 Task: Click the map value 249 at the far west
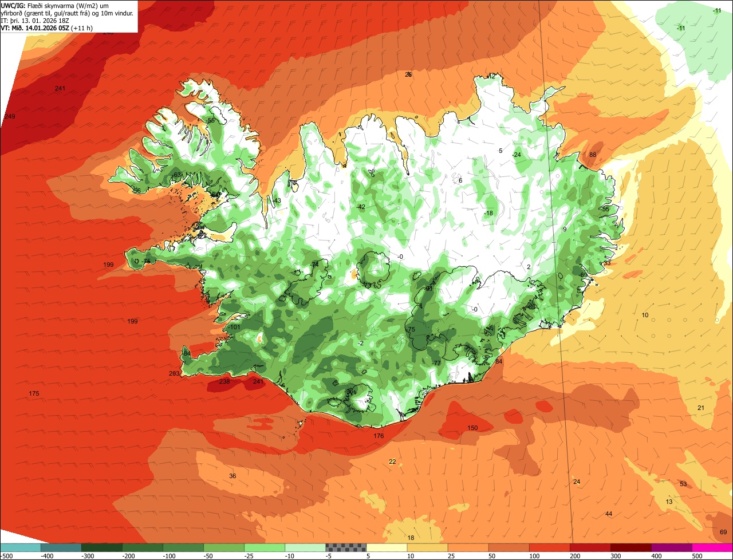(10, 117)
